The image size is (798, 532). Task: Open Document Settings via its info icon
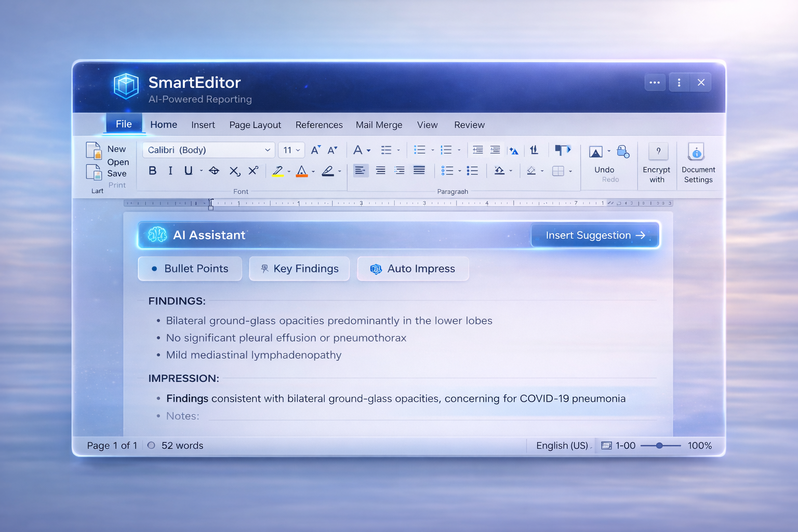coord(696,152)
